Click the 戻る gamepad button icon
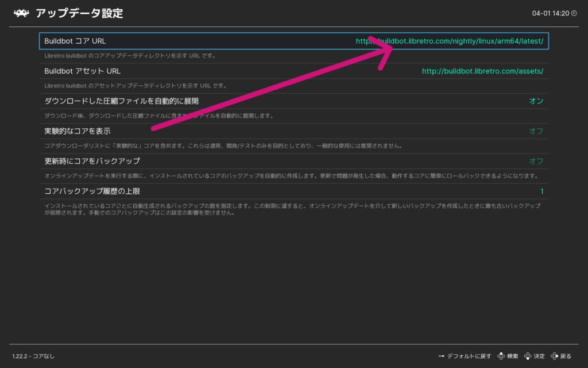The width and height of the screenshot is (588, 368). tap(554, 356)
